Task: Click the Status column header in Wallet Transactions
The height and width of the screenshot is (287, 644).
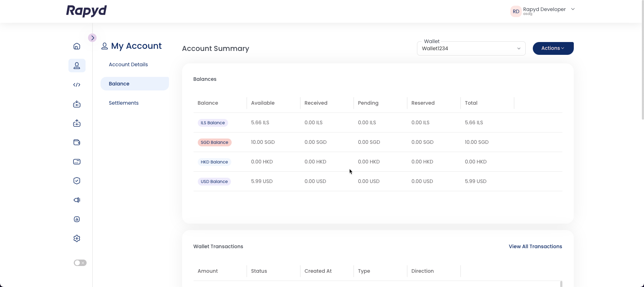Action: (259, 271)
